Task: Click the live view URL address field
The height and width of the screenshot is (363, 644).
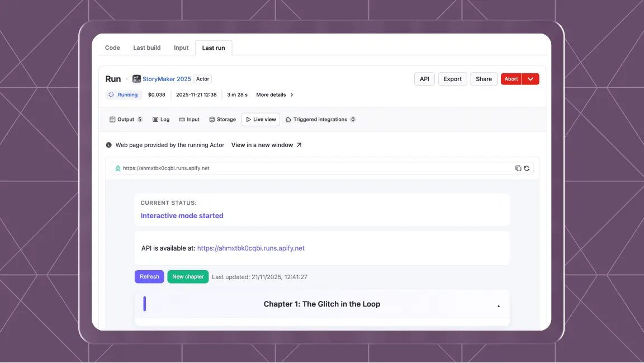Action: pos(313,168)
